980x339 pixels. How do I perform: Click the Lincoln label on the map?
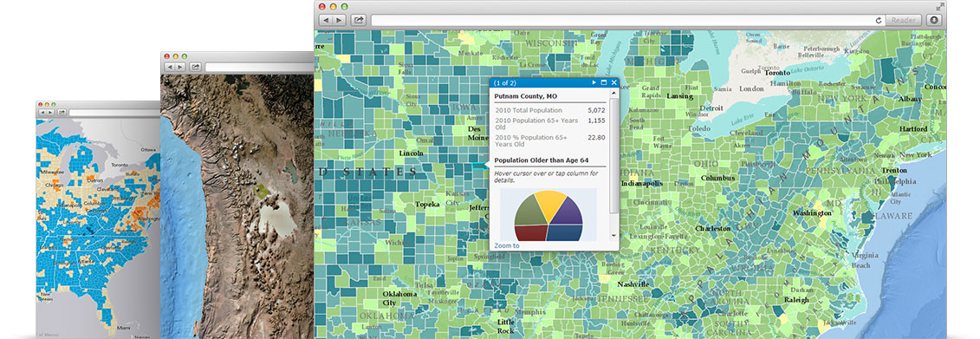[x=412, y=153]
